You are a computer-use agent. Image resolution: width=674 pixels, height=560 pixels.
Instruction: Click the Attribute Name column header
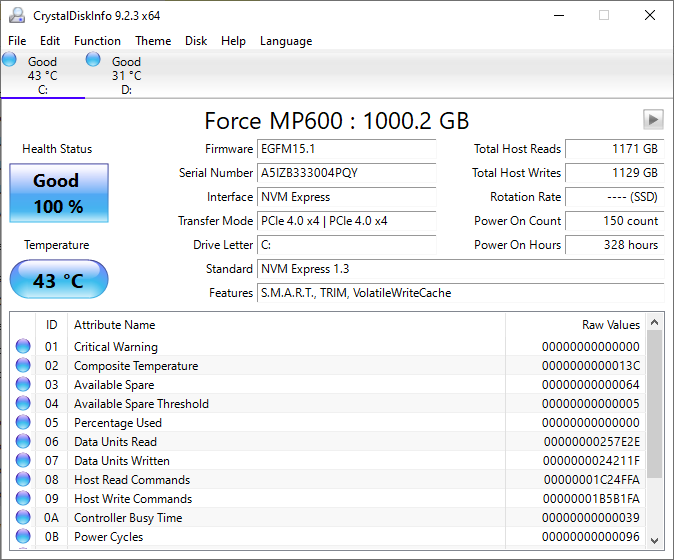pyautogui.click(x=286, y=324)
